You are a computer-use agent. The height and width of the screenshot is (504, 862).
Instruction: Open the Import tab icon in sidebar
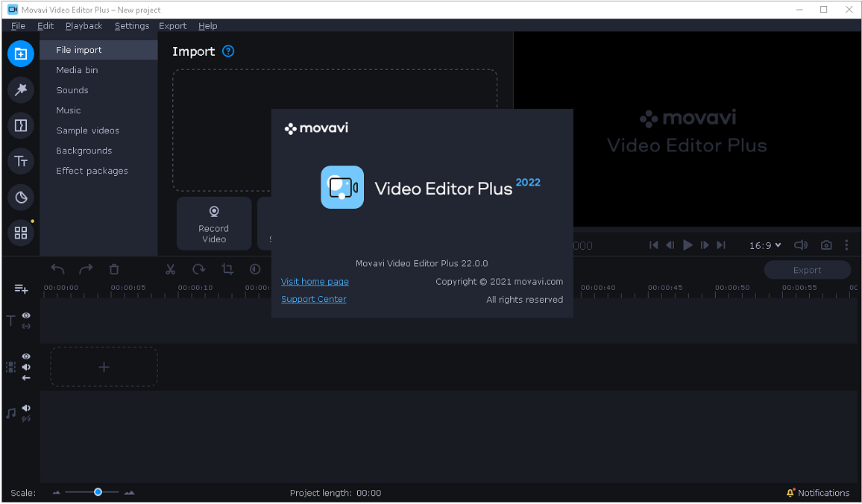[x=21, y=54]
